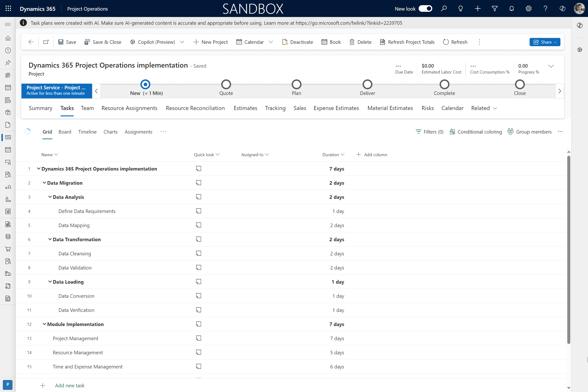Open notifications bell icon
The width and height of the screenshot is (588, 392).
coord(511,9)
